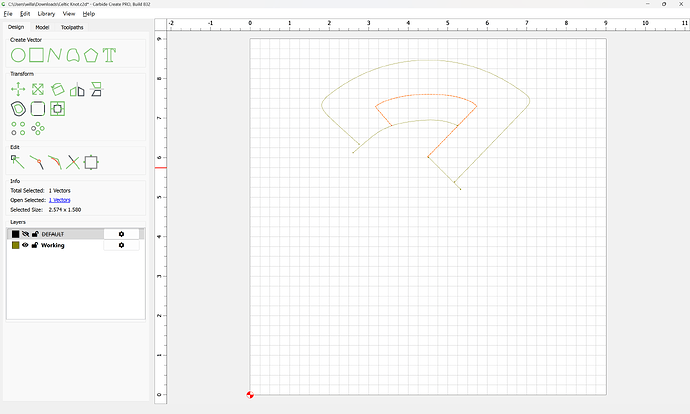Select the Rectangle create vector tool

pyautogui.click(x=36, y=54)
